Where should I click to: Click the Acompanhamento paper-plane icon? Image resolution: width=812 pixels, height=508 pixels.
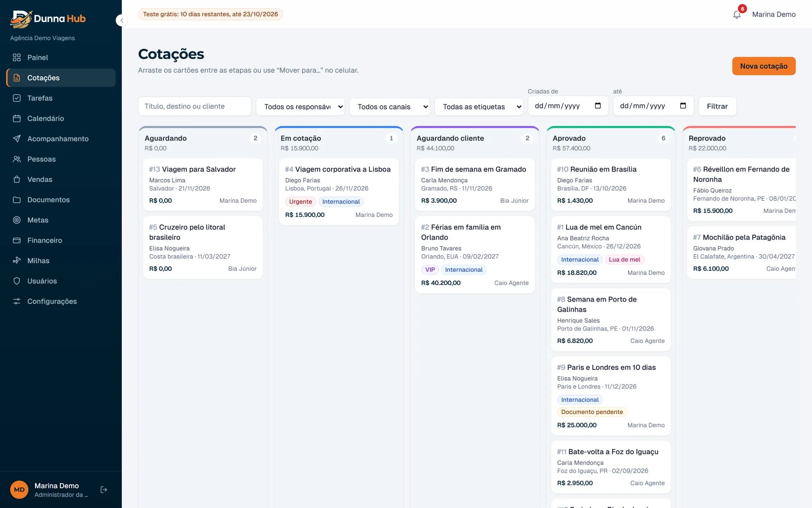click(17, 139)
